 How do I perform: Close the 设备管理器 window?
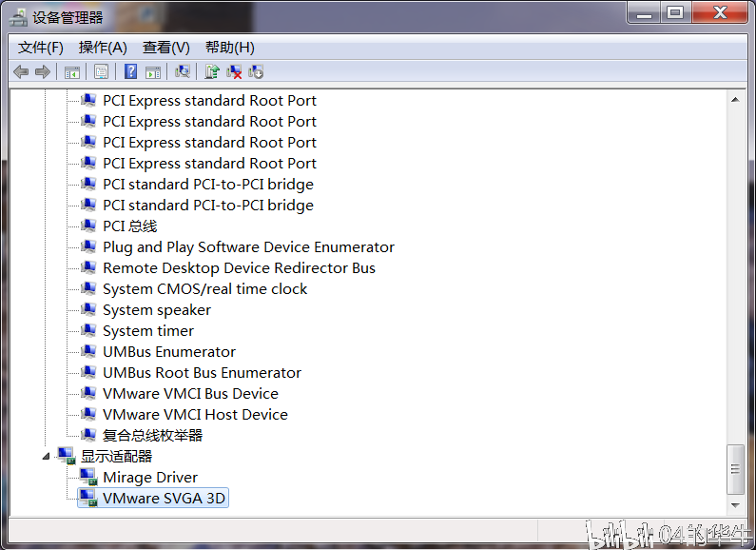720,13
